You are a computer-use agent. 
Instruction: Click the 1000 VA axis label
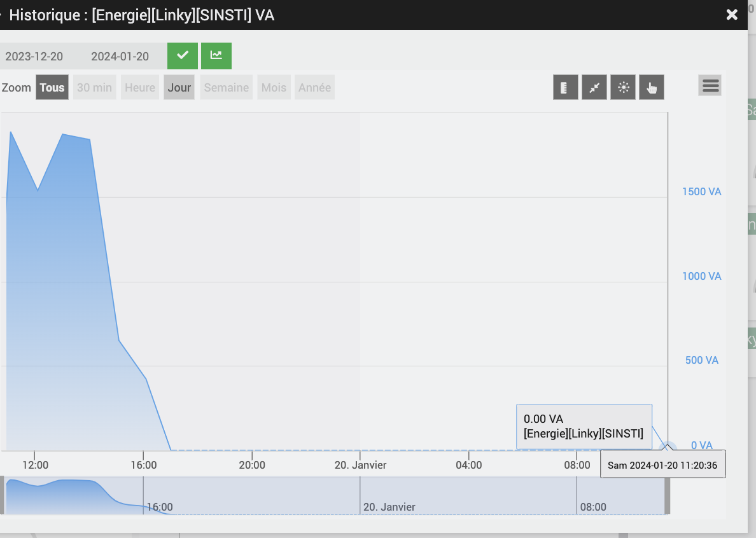(701, 276)
